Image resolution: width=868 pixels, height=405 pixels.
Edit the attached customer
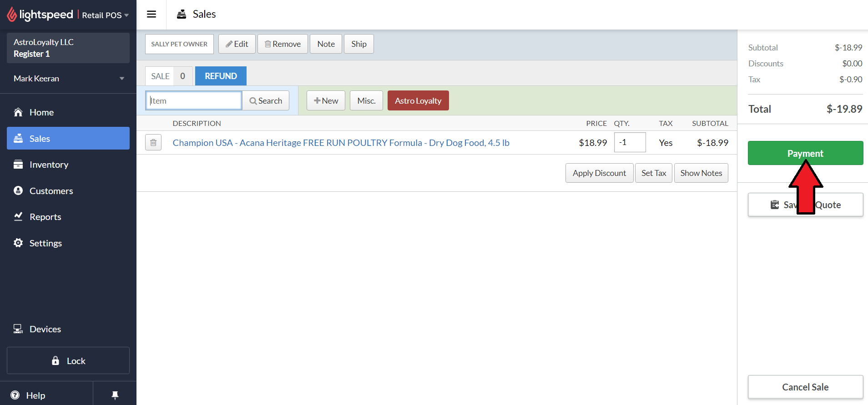click(237, 44)
